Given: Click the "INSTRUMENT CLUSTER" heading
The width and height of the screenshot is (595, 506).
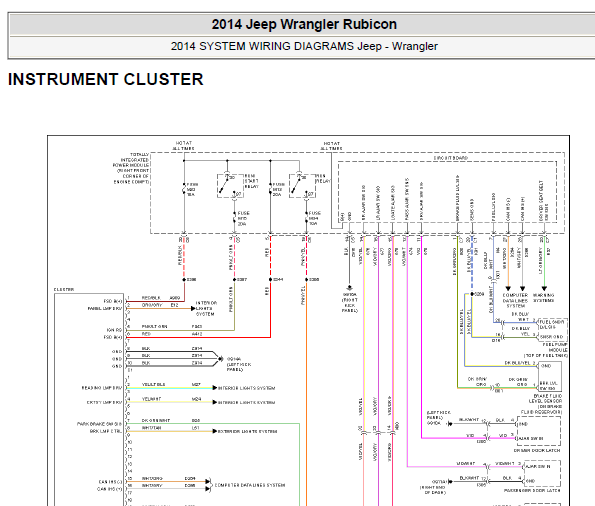Looking at the screenshot, I should click(105, 79).
